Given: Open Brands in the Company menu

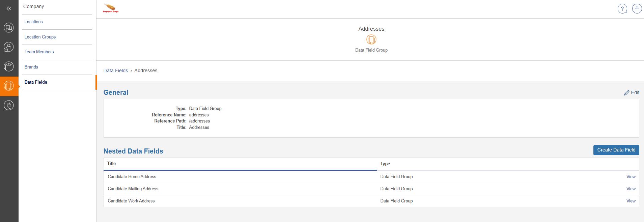Looking at the screenshot, I should click(31, 67).
